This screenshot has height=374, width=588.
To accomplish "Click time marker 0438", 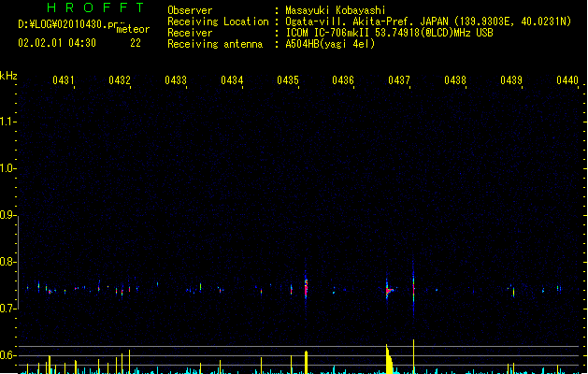I will pyautogui.click(x=455, y=79).
